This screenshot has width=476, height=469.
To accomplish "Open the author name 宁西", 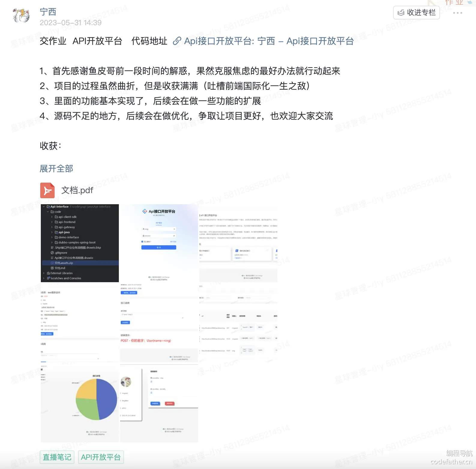I will point(48,12).
